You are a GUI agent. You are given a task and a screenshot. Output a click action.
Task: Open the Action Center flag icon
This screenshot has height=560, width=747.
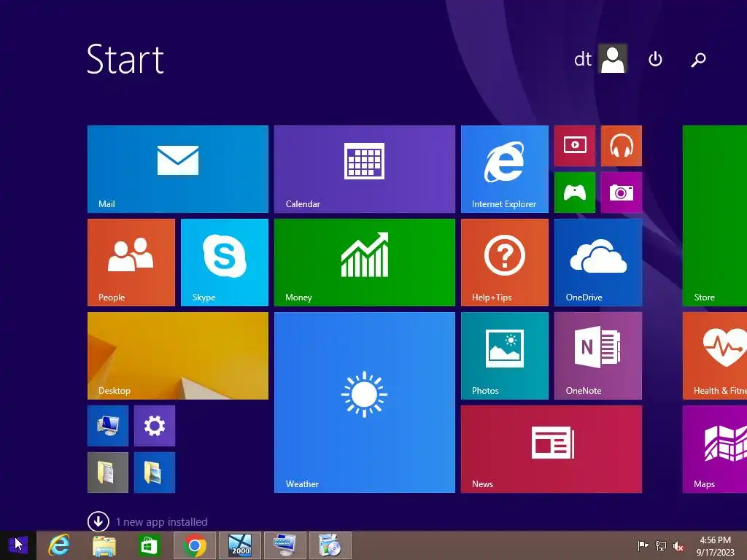tap(643, 545)
